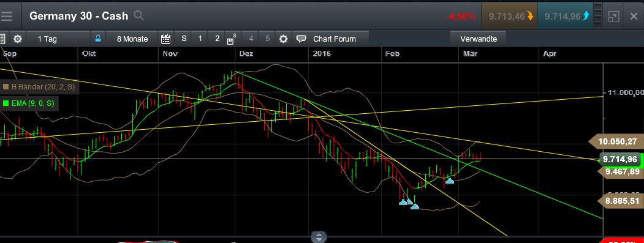Click the 11.000,00 price axis label
Viewport: 644px width, 243px height.
[x=625, y=93]
